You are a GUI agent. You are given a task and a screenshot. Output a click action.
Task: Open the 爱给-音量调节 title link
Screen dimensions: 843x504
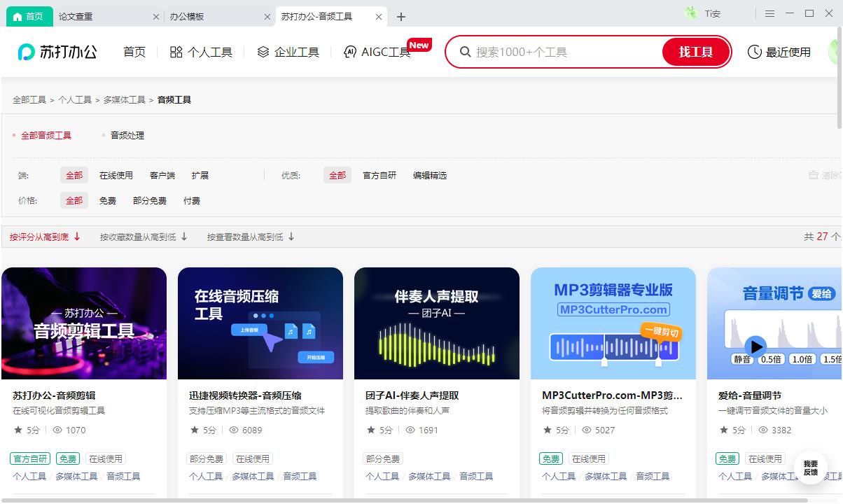(x=750, y=395)
